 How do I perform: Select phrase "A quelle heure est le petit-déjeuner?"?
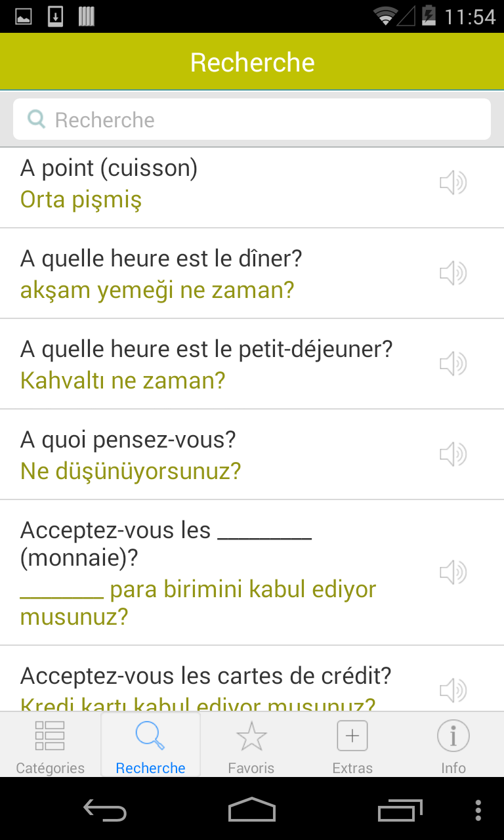tap(252, 364)
